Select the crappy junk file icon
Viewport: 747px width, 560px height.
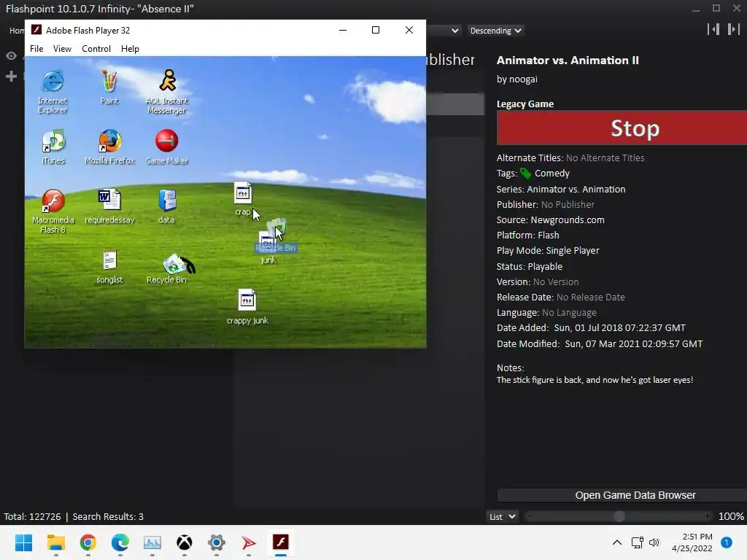pyautogui.click(x=247, y=300)
